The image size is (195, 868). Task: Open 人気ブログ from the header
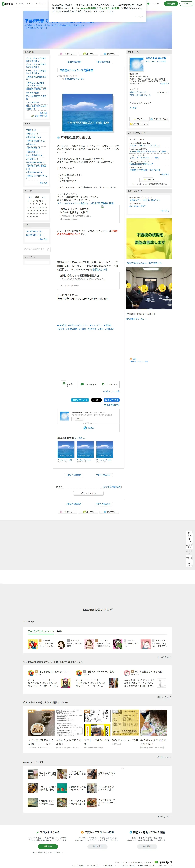pos(153,3)
